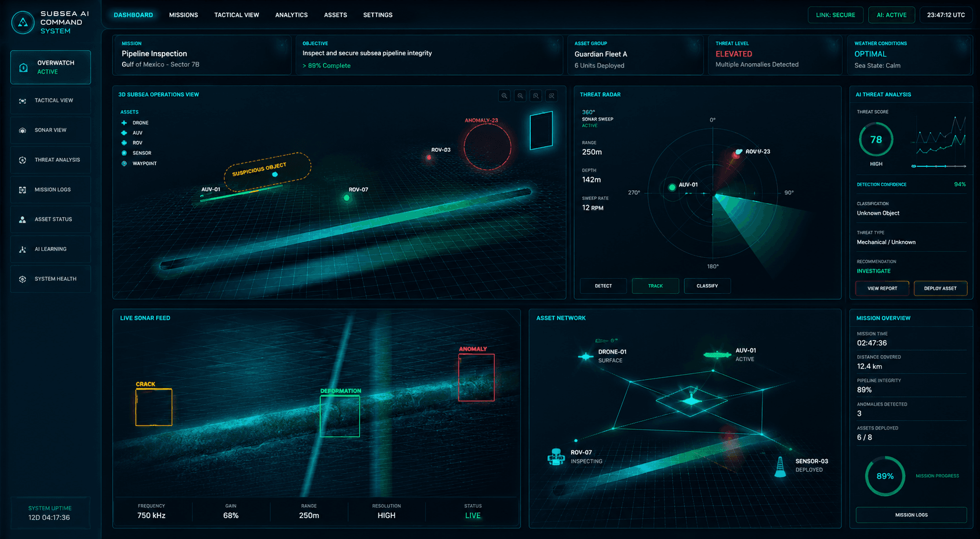Switch to the Missions tab
980x539 pixels.
[184, 15]
